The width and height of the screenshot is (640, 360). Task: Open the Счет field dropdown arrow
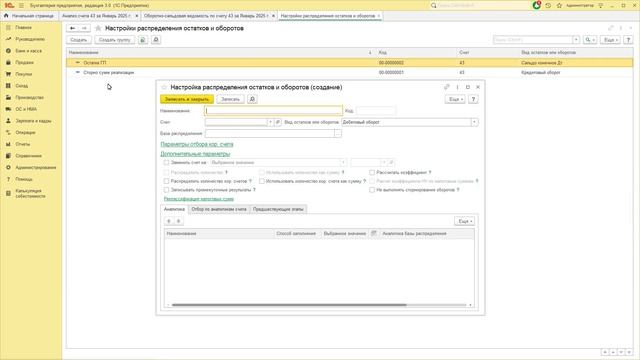tap(270, 122)
